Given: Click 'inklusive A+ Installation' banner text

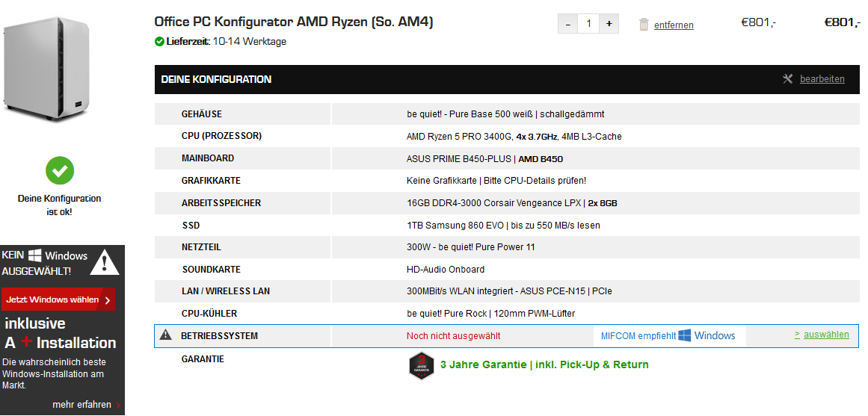Looking at the screenshot, I should (60, 333).
